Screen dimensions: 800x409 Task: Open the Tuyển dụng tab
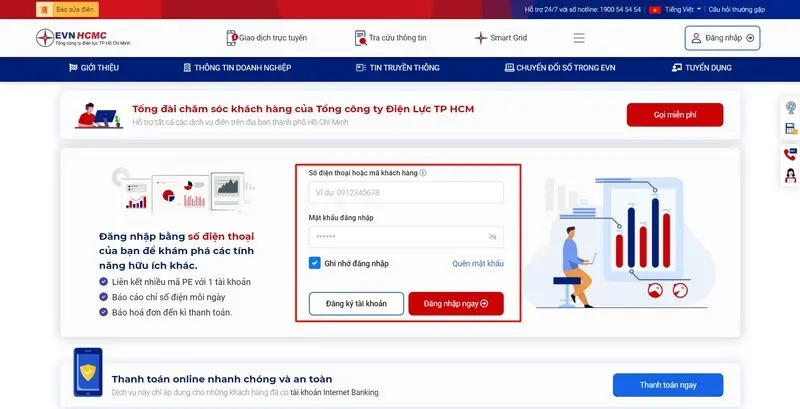click(702, 68)
